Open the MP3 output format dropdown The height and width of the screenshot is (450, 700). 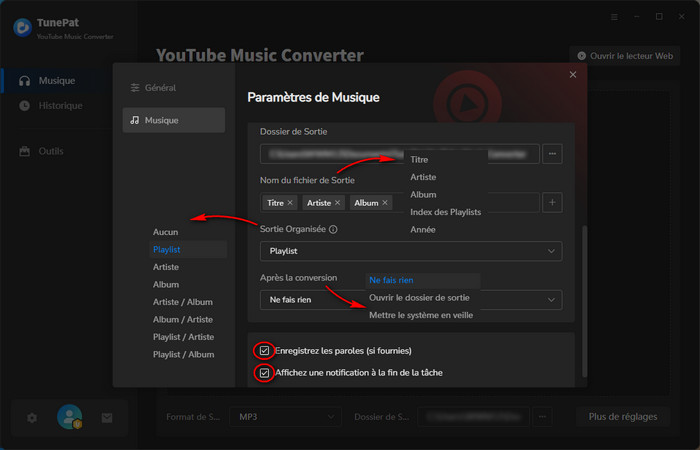(x=285, y=417)
